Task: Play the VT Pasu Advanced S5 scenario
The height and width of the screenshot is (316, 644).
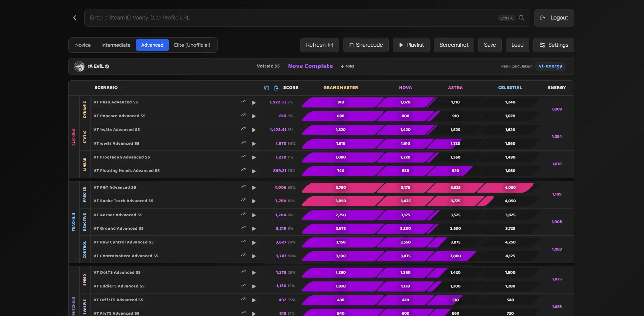Action: (254, 103)
